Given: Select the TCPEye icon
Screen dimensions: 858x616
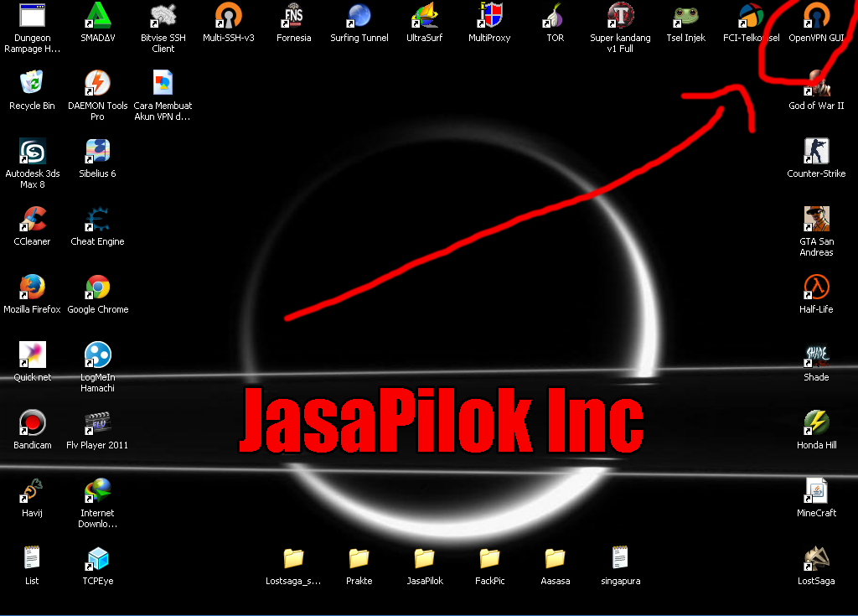Looking at the screenshot, I should click(x=97, y=558).
